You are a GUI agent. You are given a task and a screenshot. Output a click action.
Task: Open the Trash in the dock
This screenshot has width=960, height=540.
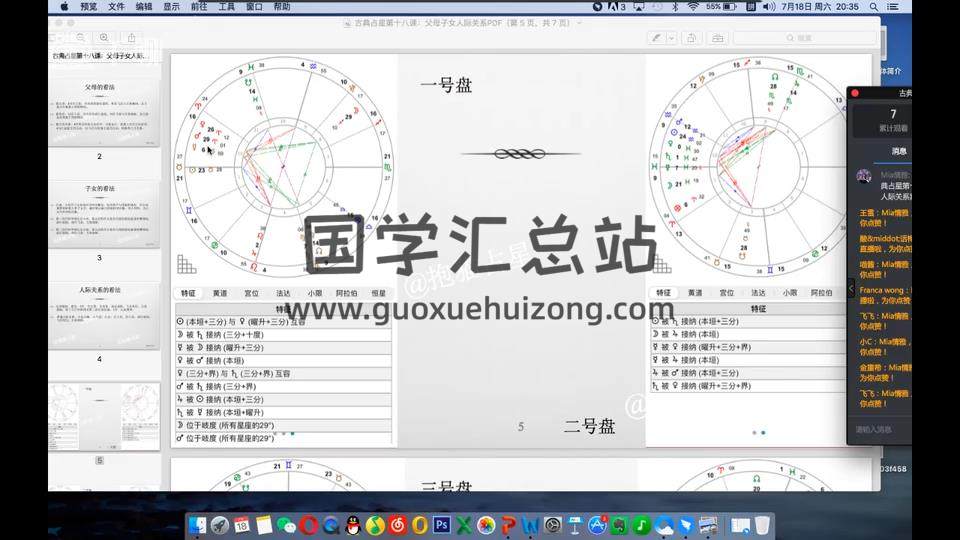pyautogui.click(x=762, y=525)
